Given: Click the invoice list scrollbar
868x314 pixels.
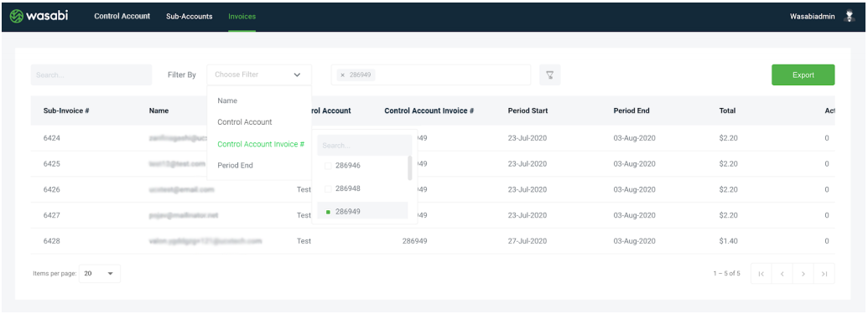Looking at the screenshot, I should [x=409, y=168].
